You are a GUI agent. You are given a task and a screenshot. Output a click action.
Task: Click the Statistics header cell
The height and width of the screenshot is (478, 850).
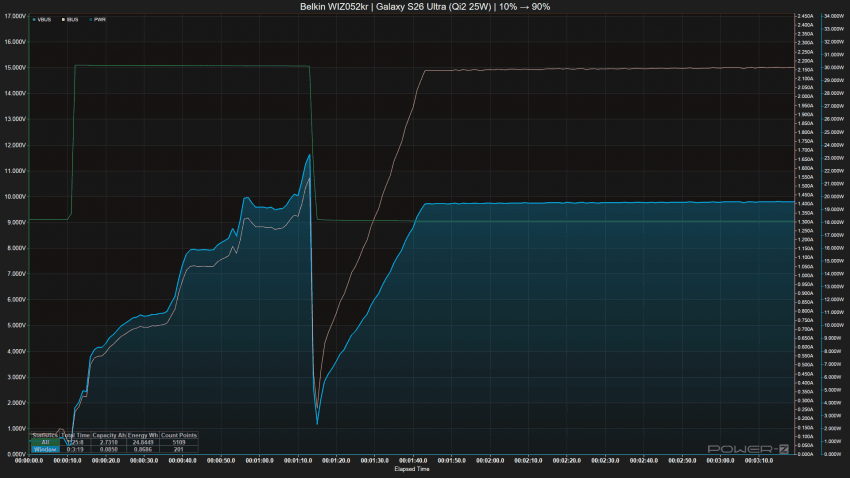[45, 435]
